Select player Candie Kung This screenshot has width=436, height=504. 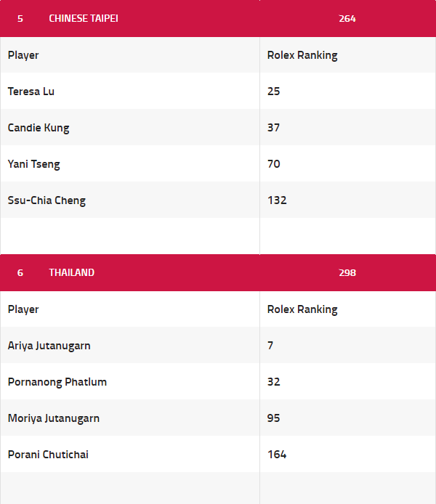39,128
